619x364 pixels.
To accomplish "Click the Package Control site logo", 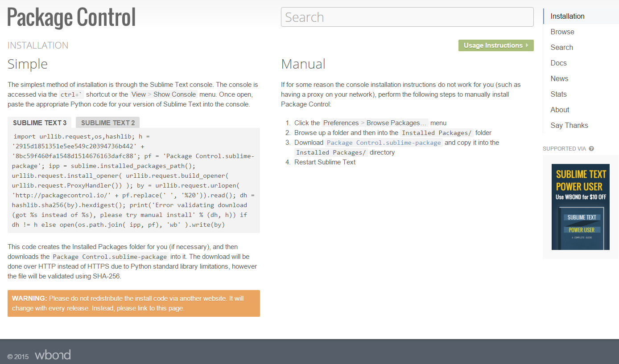I will point(71,17).
